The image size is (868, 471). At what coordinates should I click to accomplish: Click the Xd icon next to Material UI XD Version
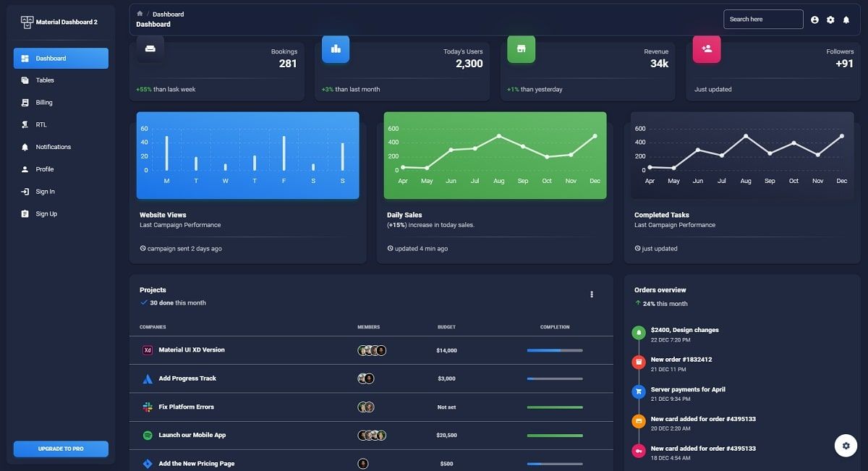pyautogui.click(x=147, y=349)
